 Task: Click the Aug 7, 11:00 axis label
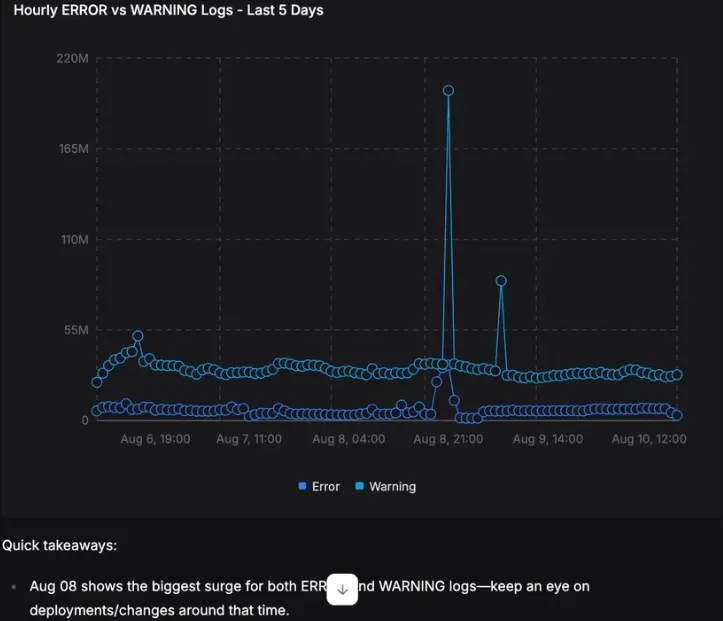pos(249,439)
